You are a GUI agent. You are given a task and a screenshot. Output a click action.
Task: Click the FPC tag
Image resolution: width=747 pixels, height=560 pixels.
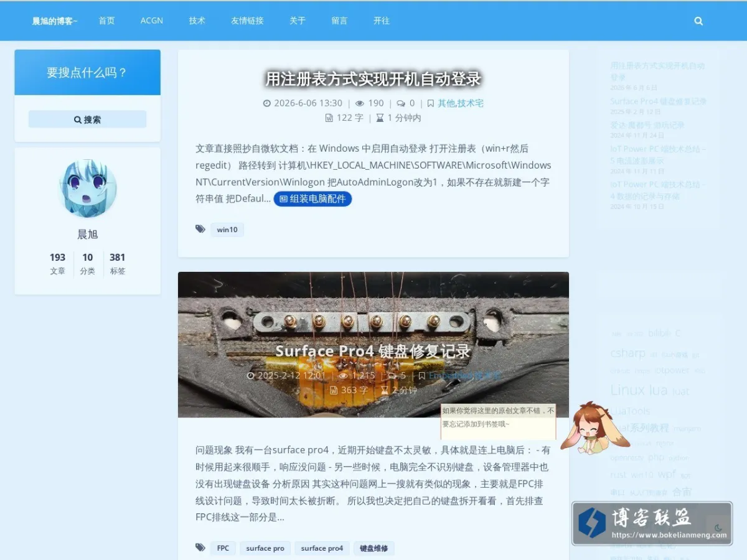point(223,548)
